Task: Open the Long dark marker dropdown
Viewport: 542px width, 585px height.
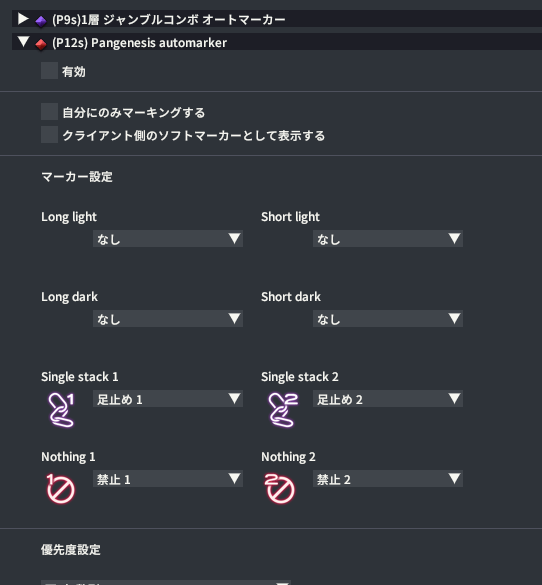Action: (168, 319)
